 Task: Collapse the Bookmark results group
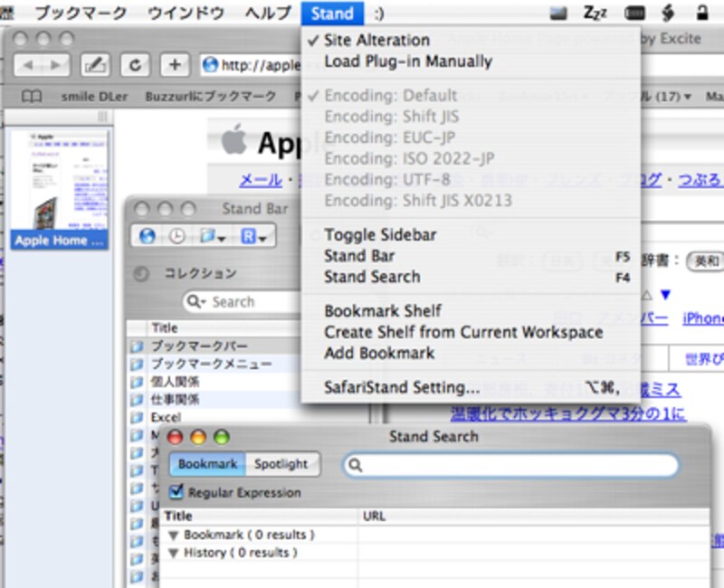point(175,535)
